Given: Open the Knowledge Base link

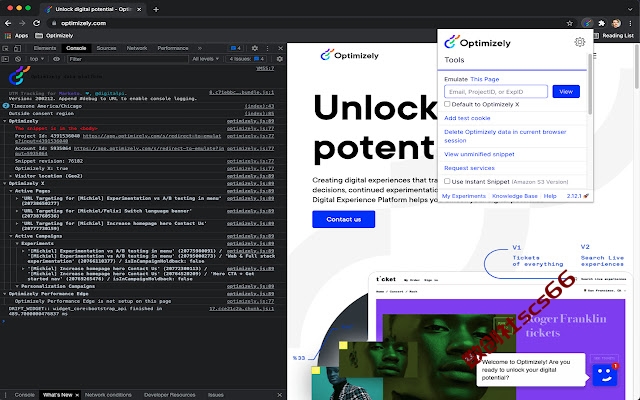Looking at the screenshot, I should tap(514, 196).
